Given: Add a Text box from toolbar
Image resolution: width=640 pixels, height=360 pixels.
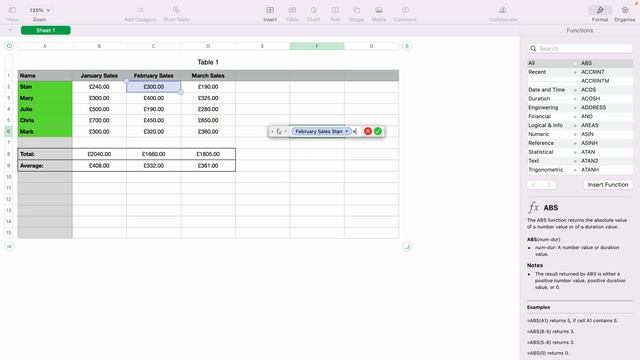Looking at the screenshot, I should tap(335, 10).
